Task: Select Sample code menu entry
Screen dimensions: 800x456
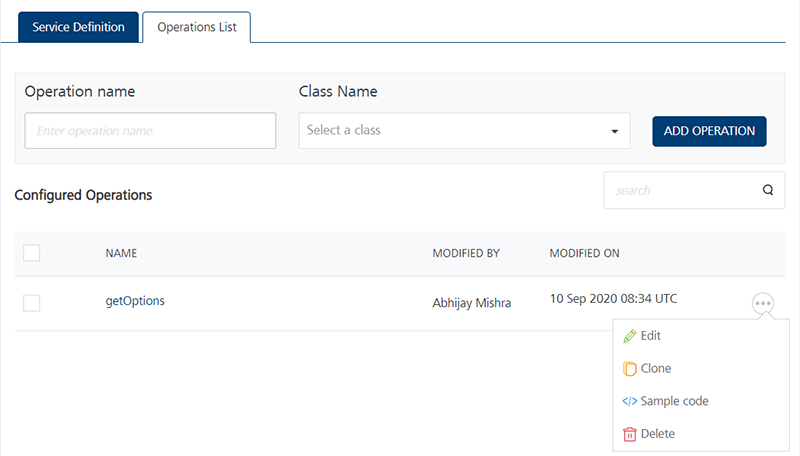Action: click(x=674, y=401)
